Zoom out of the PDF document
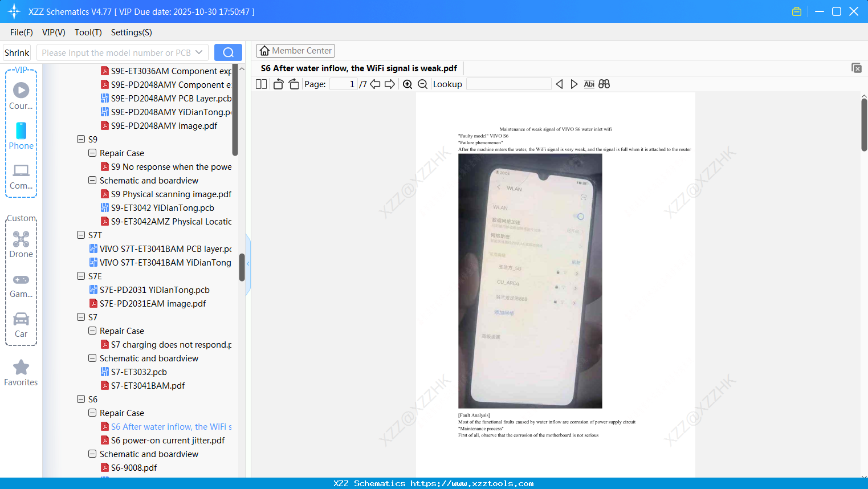 point(422,84)
